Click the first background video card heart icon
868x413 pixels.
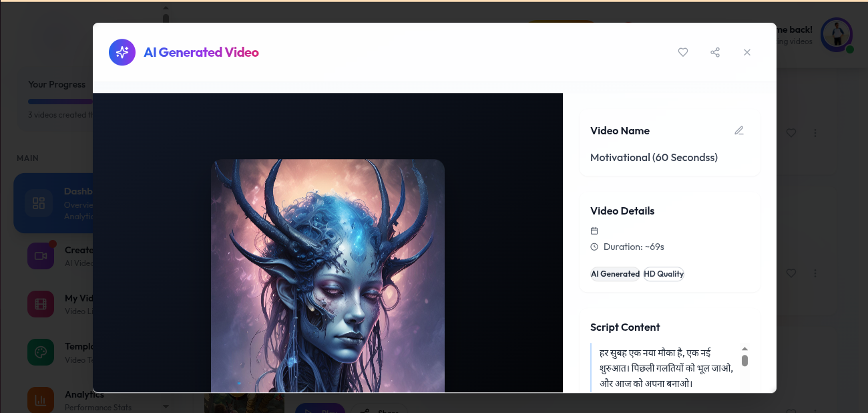(791, 133)
